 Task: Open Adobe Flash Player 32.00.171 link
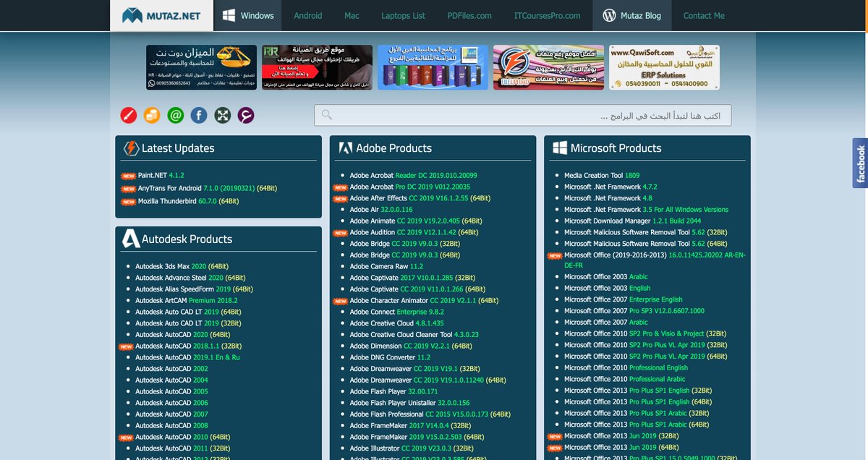click(394, 391)
